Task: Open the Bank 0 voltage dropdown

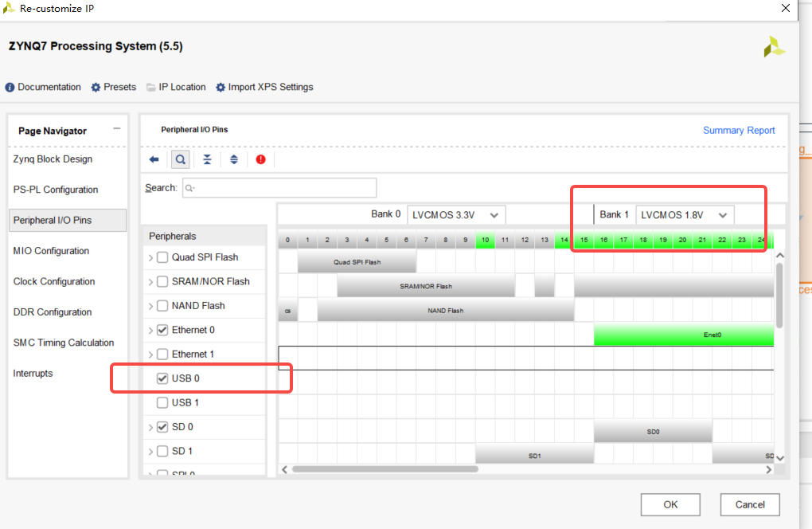Action: [456, 215]
